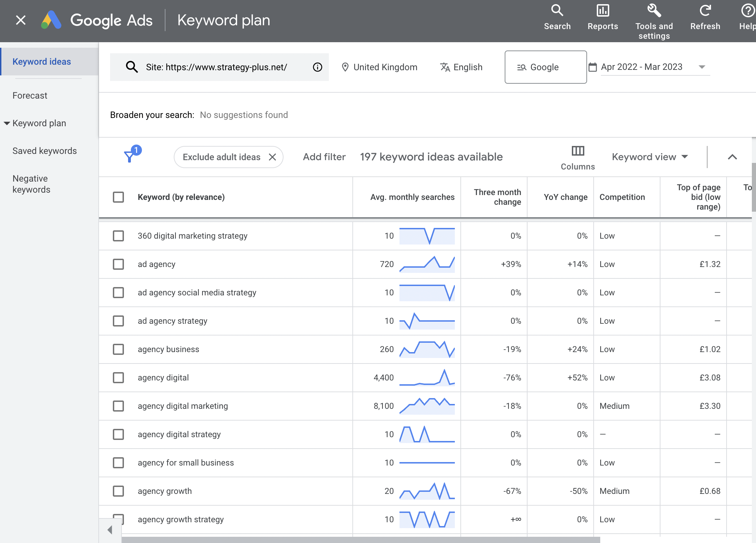The width and height of the screenshot is (756, 543).
Task: Click Add filter
Action: 324,157
